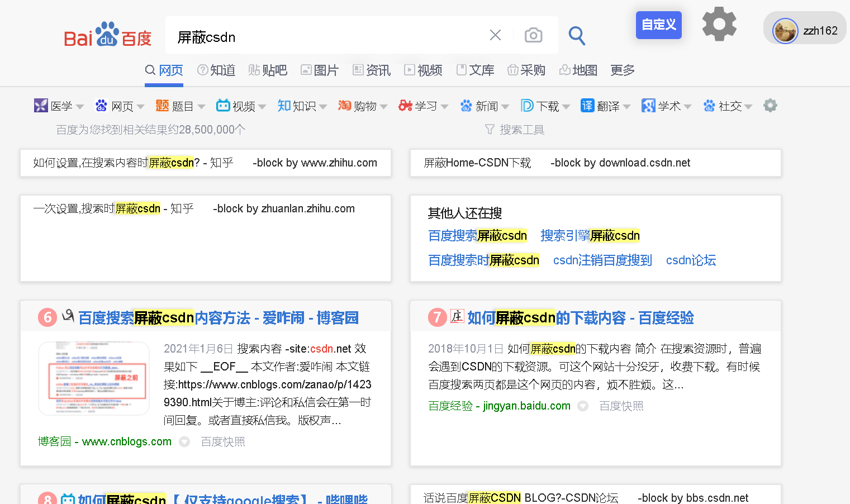Click the 学习 category icon
Image resolution: width=850 pixels, height=504 pixels.
pyautogui.click(x=405, y=106)
